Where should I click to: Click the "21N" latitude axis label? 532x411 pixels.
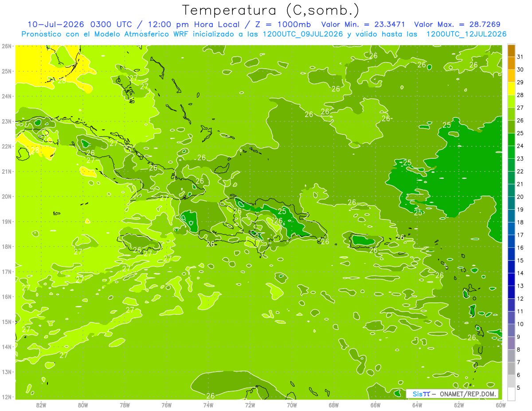[x=6, y=172]
